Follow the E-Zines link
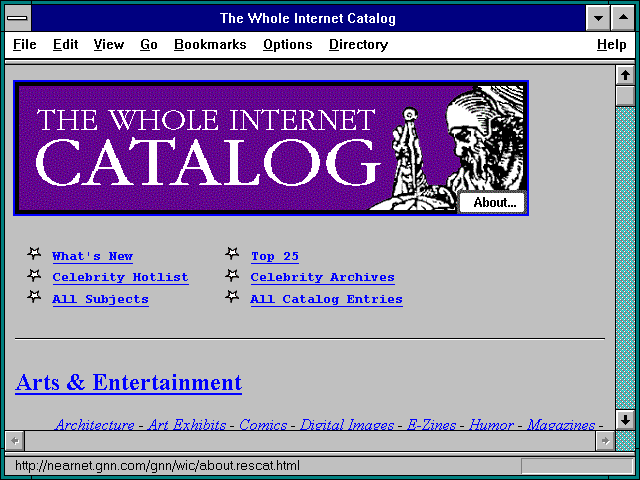Viewport: 640px width, 480px height. click(x=431, y=425)
